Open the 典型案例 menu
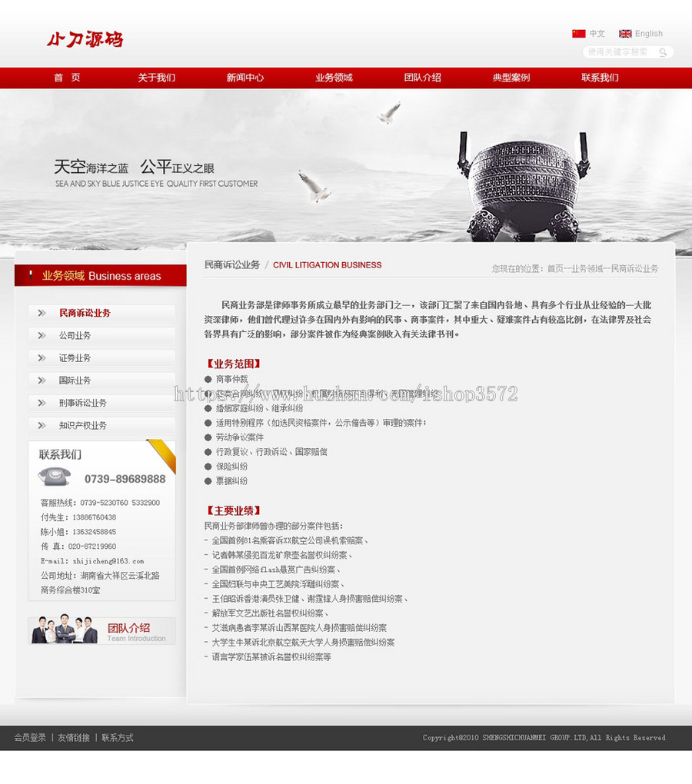 [510, 78]
